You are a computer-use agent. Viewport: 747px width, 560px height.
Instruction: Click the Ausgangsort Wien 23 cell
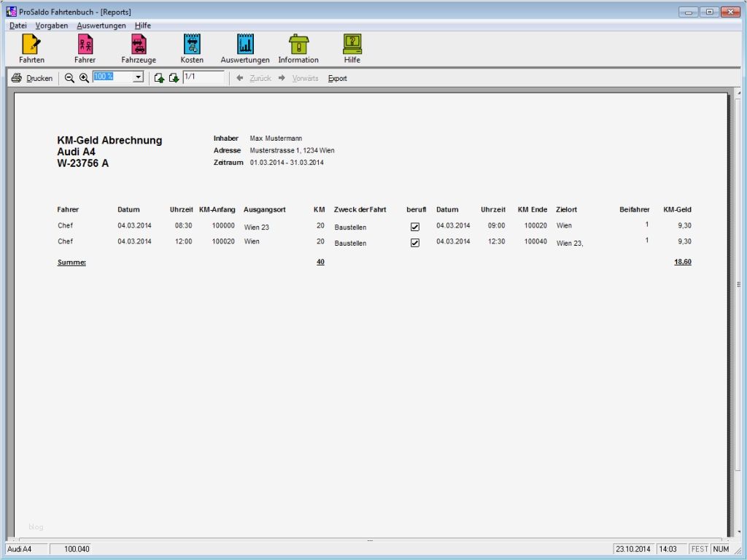(x=256, y=227)
